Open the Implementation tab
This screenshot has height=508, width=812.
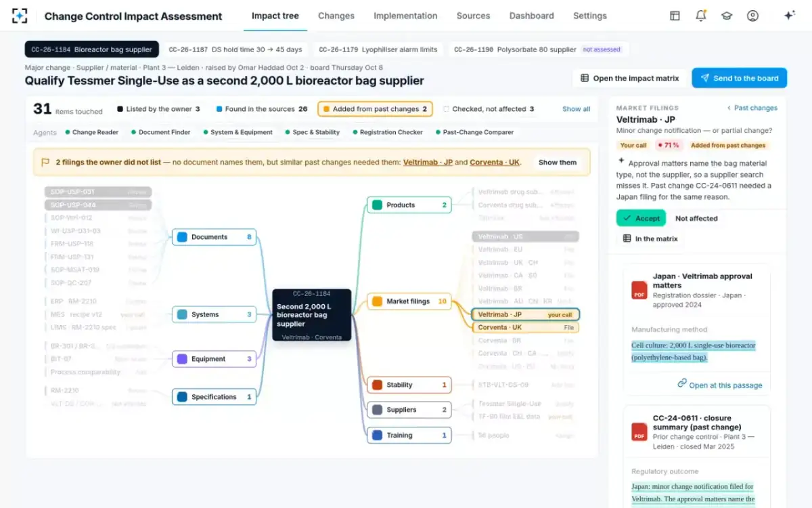(x=405, y=16)
